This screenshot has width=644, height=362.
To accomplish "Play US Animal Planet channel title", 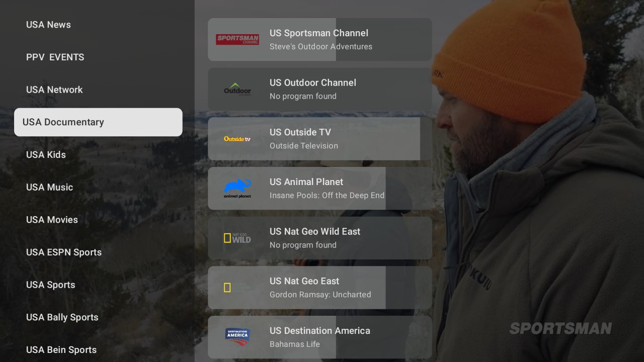I will coord(306,182).
